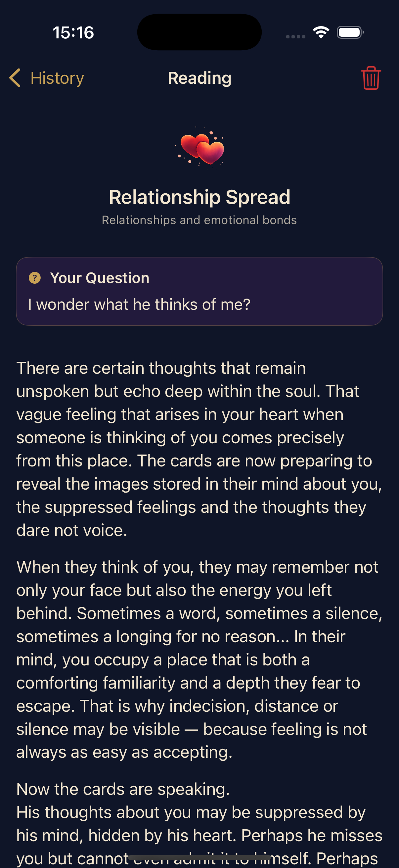
Task: Tap the line 'Now the cards are speaking.'
Action: point(123,789)
